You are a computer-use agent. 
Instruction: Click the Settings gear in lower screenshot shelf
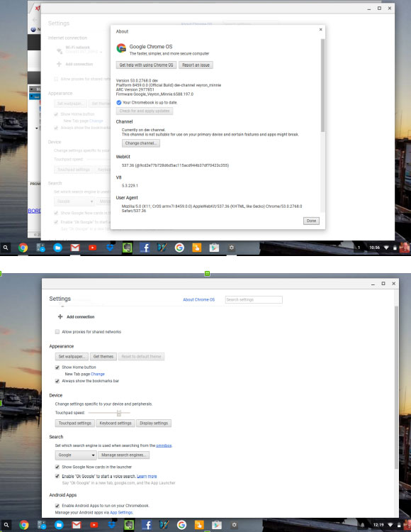[234, 525]
